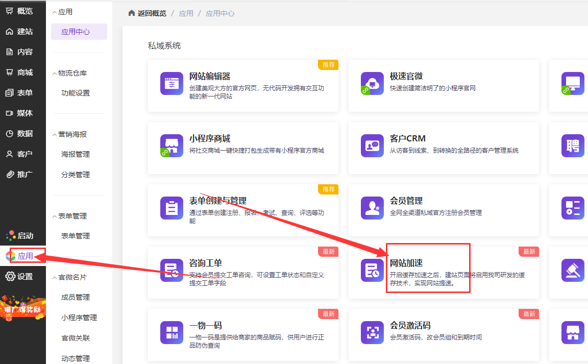The height and width of the screenshot is (364, 588).
Task: Click the 应用 breadcrumb link
Action: 186,13
